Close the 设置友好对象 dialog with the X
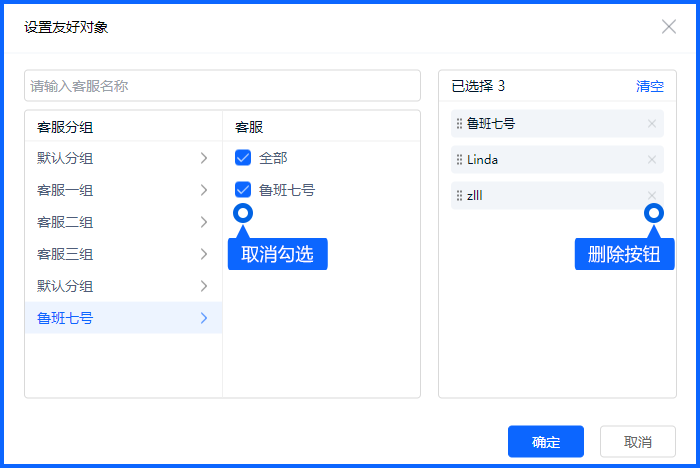This screenshot has width=700, height=468. [669, 27]
